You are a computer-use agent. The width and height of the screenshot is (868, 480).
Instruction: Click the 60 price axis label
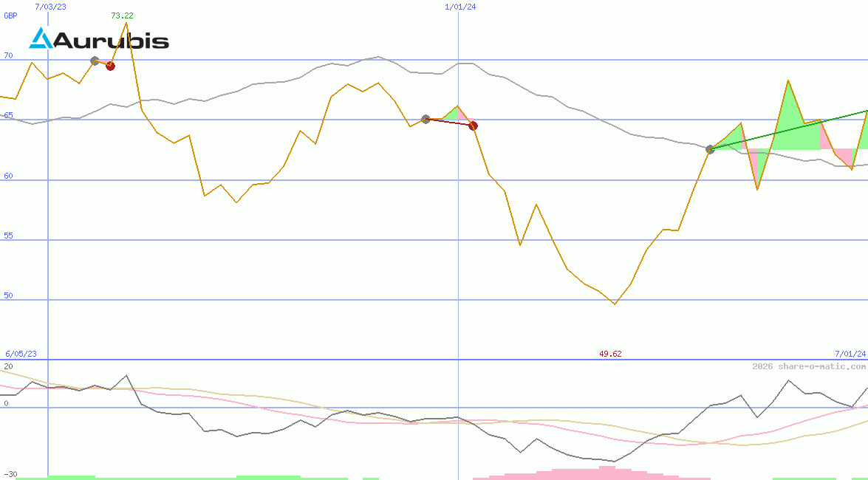coord(7,176)
